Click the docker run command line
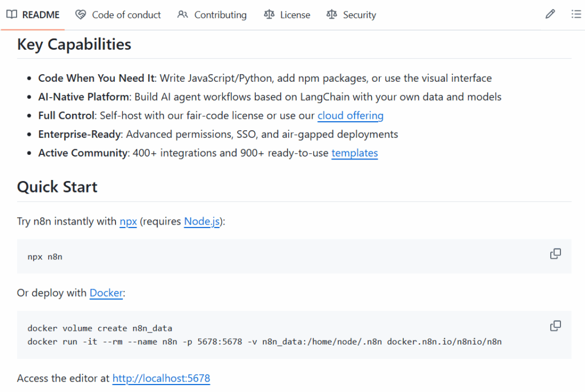585x392 pixels. click(264, 342)
